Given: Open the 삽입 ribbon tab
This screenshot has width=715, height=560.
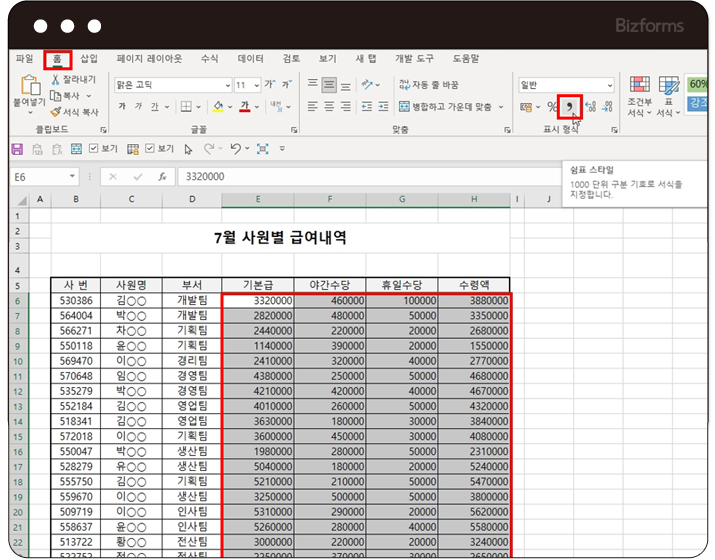Looking at the screenshot, I should point(89,59).
